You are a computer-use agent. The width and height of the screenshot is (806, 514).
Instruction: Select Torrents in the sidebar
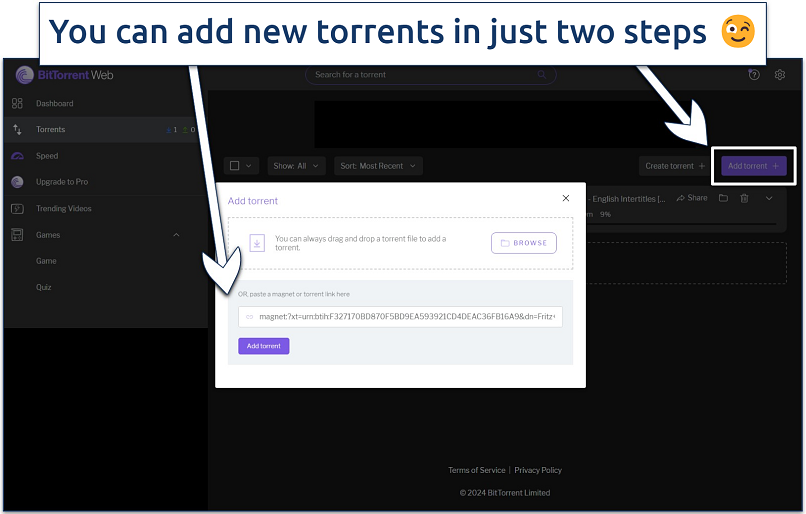pos(105,130)
